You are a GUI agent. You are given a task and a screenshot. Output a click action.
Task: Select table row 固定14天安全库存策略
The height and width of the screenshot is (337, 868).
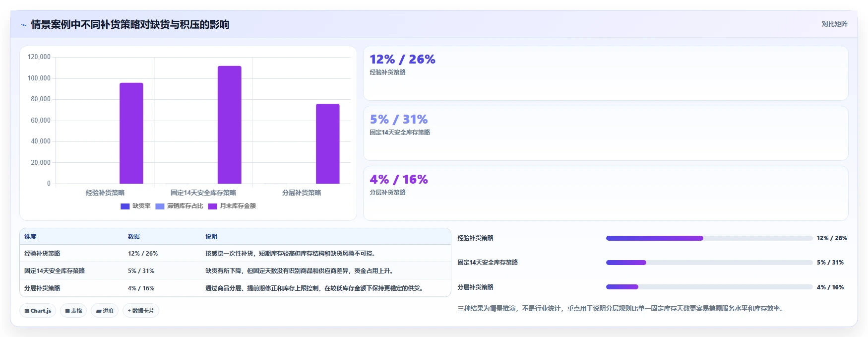coord(235,270)
